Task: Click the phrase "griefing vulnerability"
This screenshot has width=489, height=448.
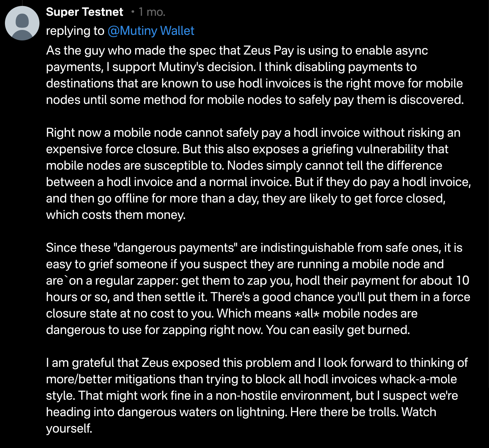Action: 380,149
